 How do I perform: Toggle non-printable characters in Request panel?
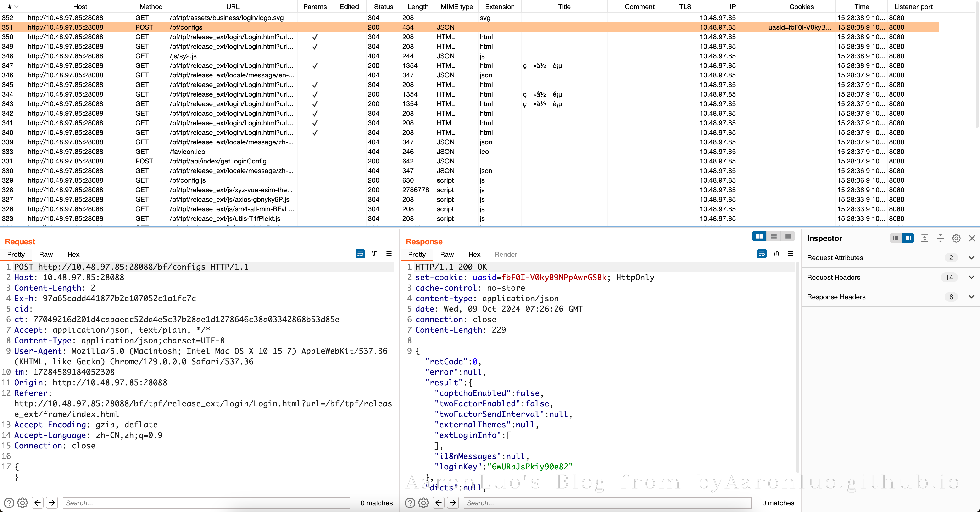click(x=375, y=254)
